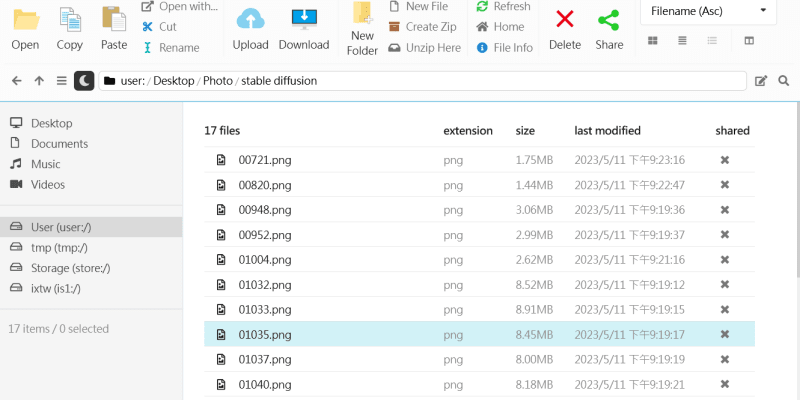Screen dimensions: 800x400
Task: Sort by size column header
Action: (525, 131)
